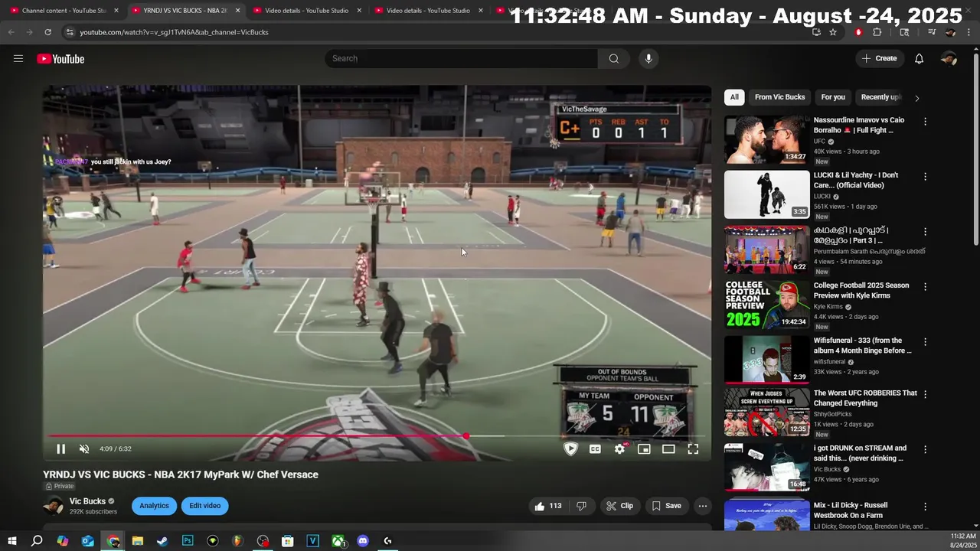Enter full screen mode
Viewport: 980px width, 551px height.
coord(693,449)
